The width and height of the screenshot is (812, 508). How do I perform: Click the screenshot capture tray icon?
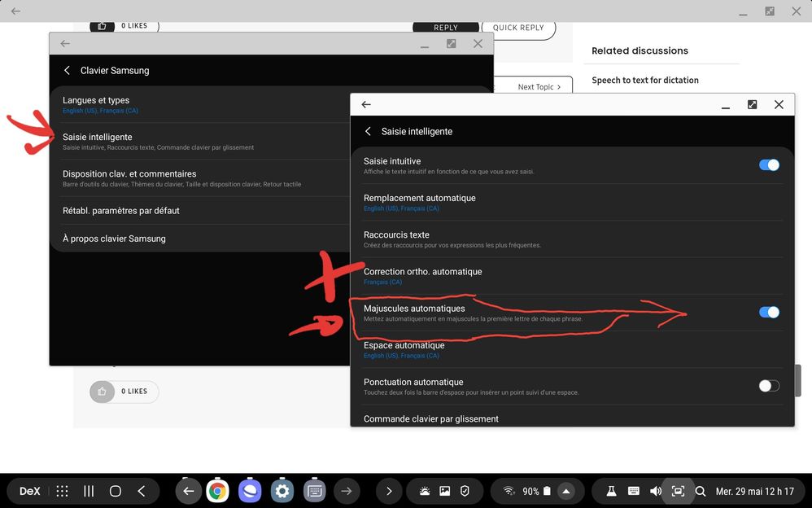tap(678, 491)
